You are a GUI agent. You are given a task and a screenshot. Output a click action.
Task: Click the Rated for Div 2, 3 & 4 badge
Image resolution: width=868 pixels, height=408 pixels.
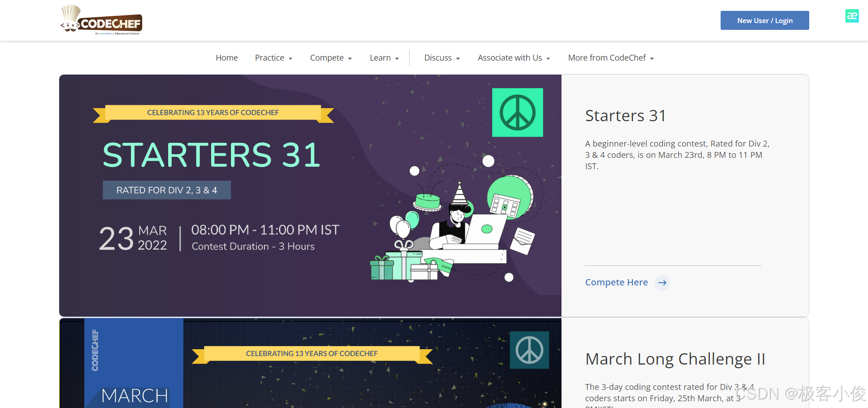pos(167,190)
